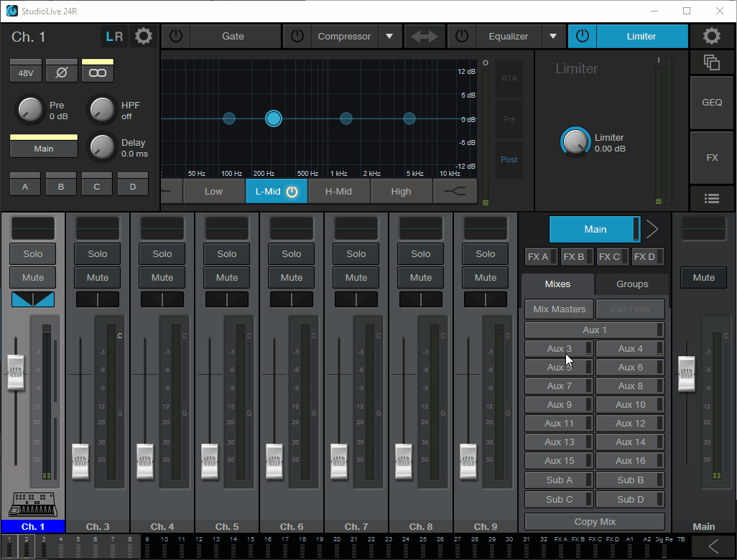Open the Compressor dropdown arrow

click(389, 37)
